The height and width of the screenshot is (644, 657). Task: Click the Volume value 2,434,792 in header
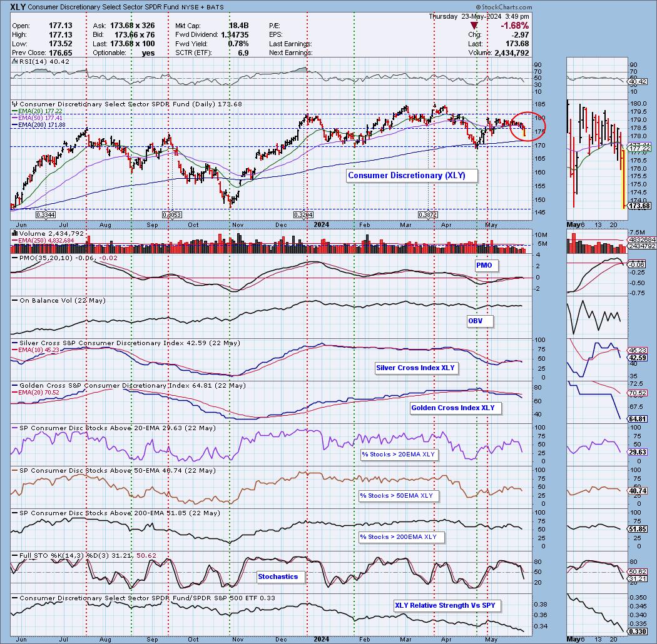[x=512, y=53]
